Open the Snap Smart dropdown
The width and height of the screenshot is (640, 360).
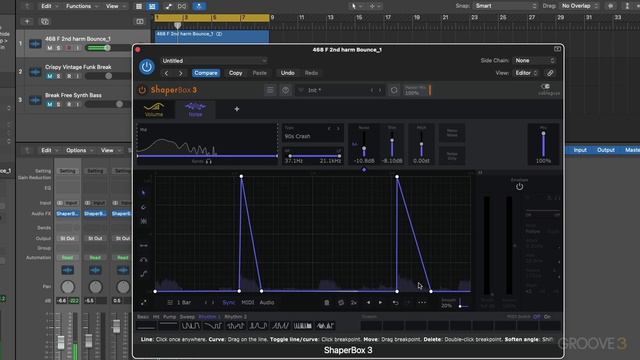point(505,6)
